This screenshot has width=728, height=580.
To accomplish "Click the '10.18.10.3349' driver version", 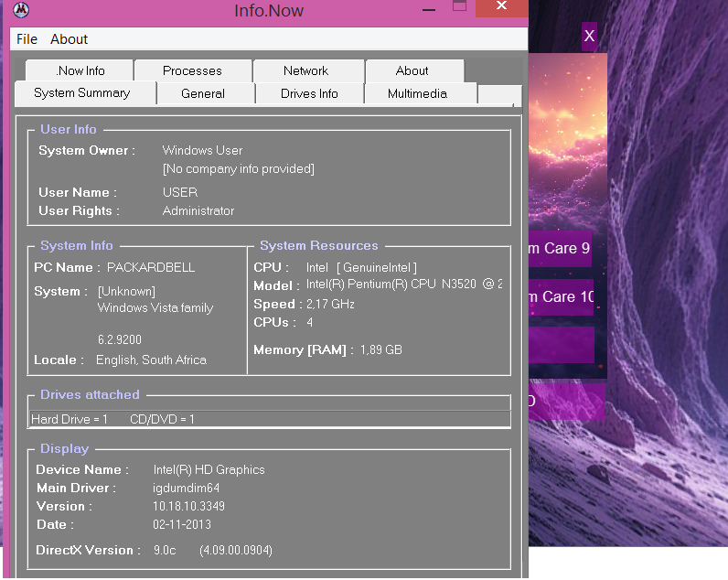I will [x=188, y=506].
